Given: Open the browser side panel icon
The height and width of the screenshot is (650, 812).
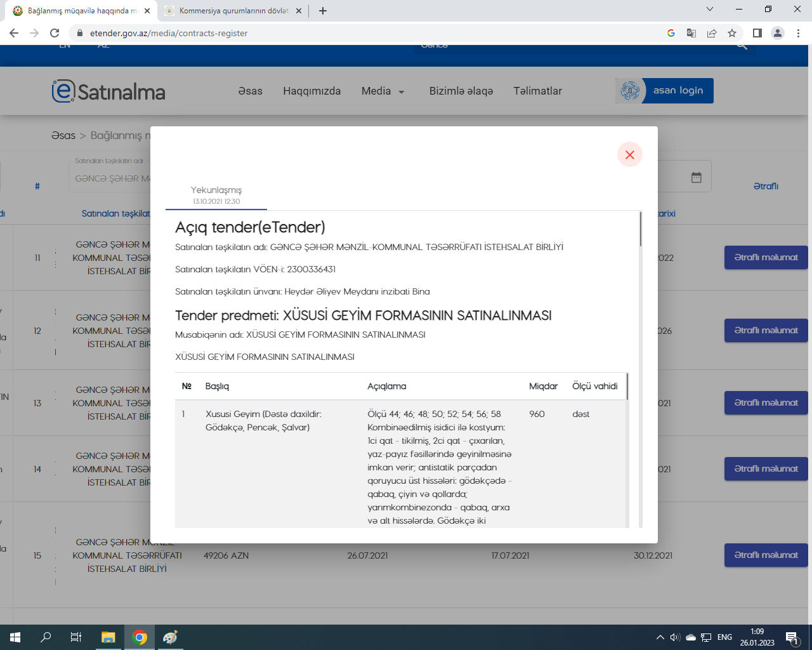Looking at the screenshot, I should pyautogui.click(x=757, y=33).
